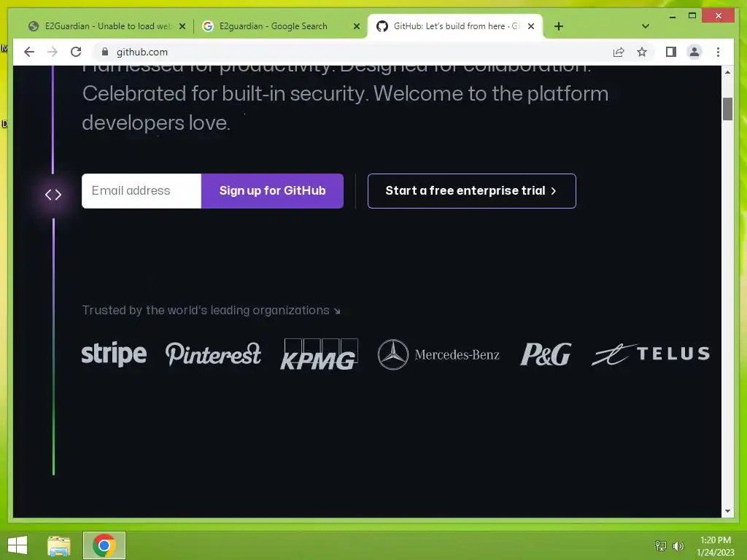Open a new tab with the plus button
The width and height of the screenshot is (747, 560).
[x=559, y=26]
